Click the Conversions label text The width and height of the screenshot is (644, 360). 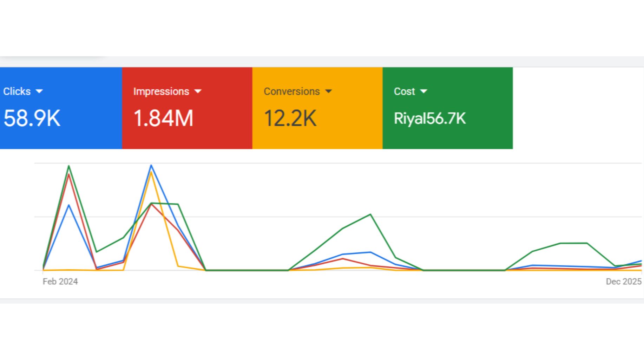[x=291, y=91]
